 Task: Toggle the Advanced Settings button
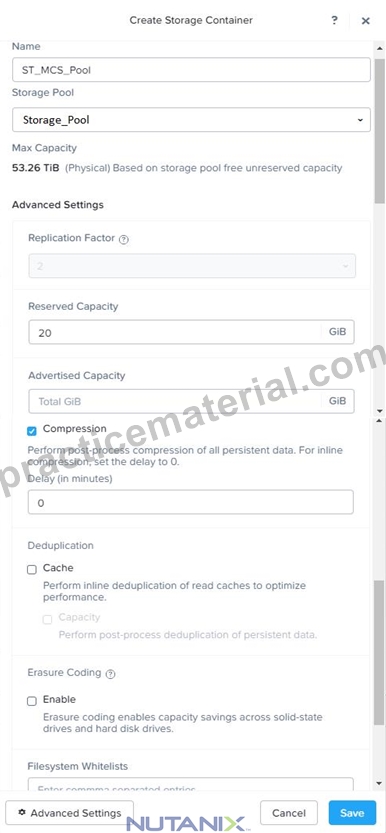pos(70,813)
